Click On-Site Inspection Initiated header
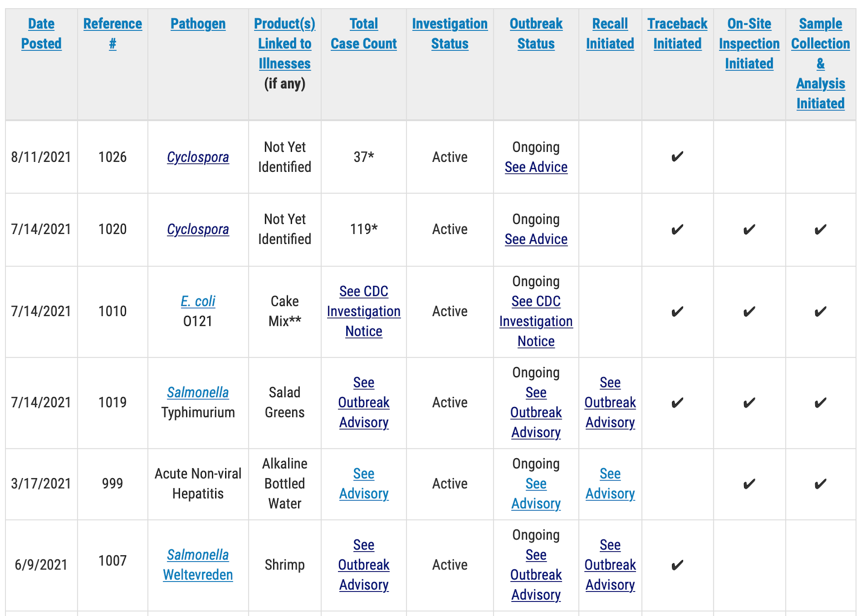 coord(749,44)
